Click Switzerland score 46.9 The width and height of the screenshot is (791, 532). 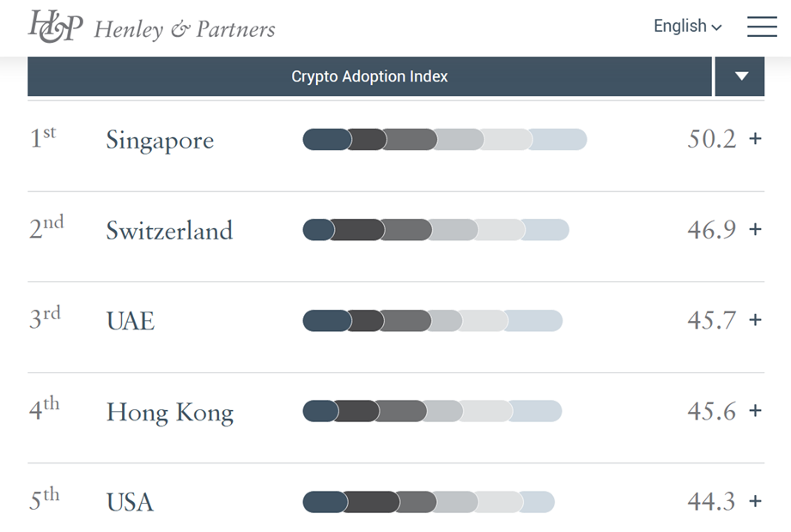(x=711, y=229)
